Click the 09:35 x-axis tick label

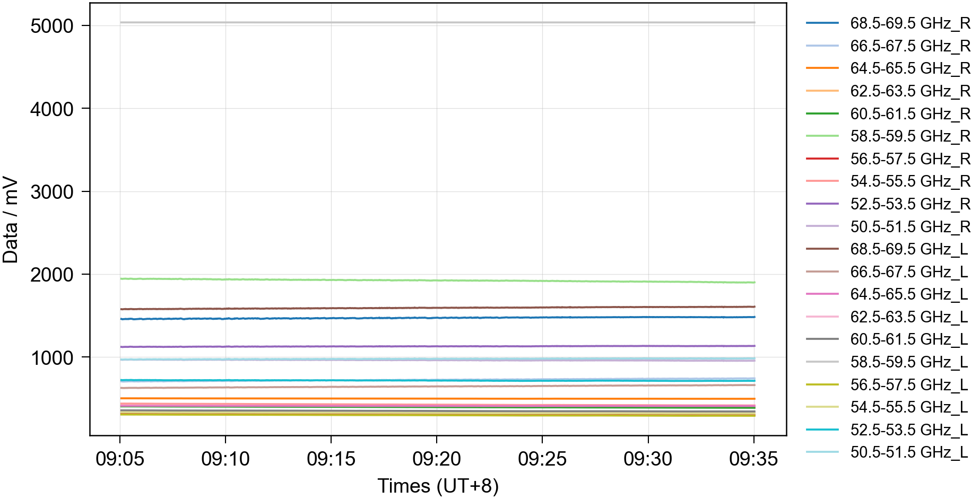753,459
